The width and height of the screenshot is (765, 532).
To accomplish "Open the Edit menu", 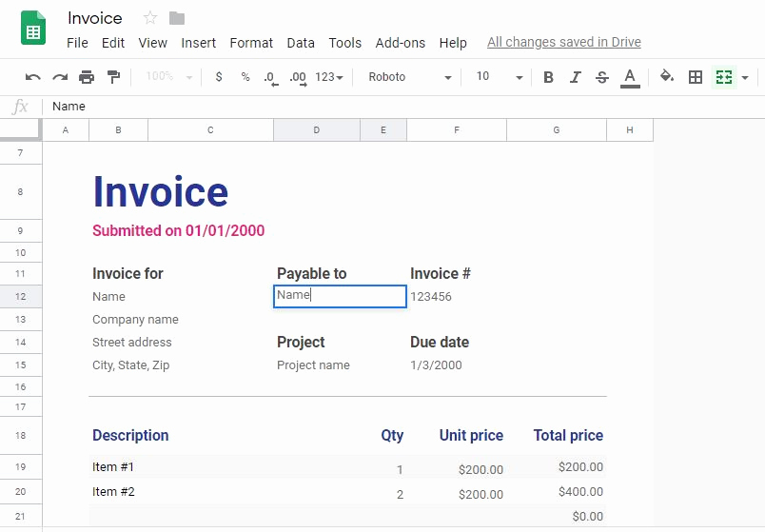I will (x=113, y=43).
